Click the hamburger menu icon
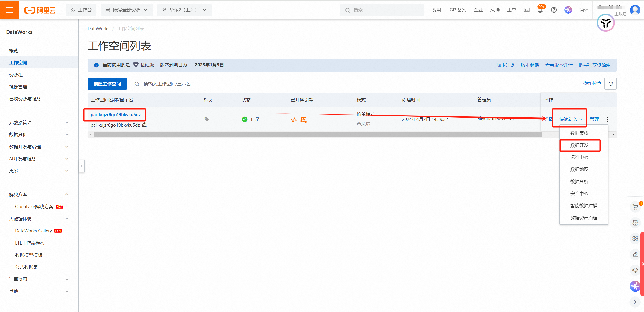Screen dimensions: 644x312 (x=9, y=10)
